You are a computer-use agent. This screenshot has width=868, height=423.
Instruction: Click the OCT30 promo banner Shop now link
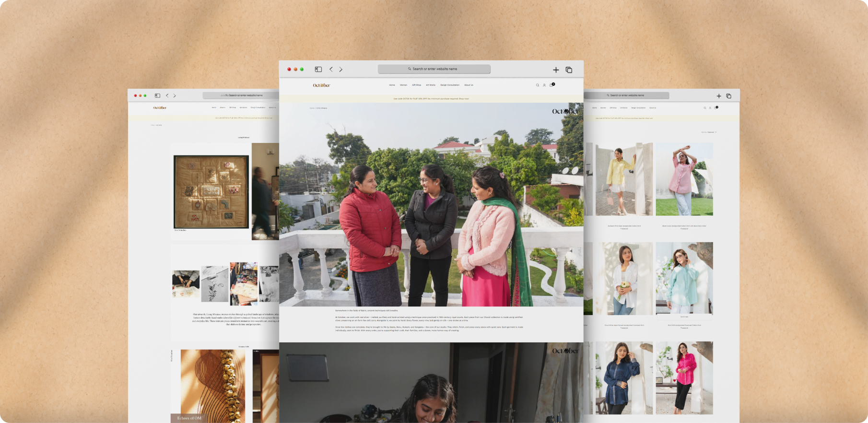(x=464, y=99)
